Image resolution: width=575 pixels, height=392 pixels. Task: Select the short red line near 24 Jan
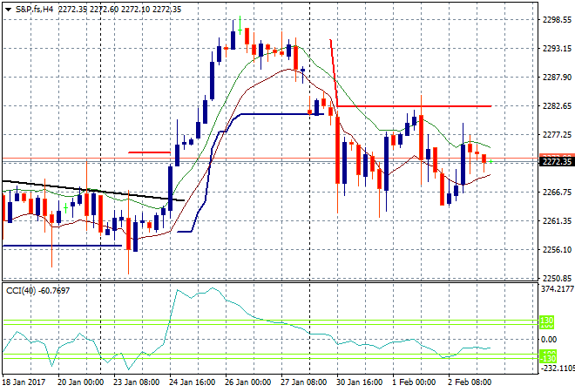(x=149, y=152)
